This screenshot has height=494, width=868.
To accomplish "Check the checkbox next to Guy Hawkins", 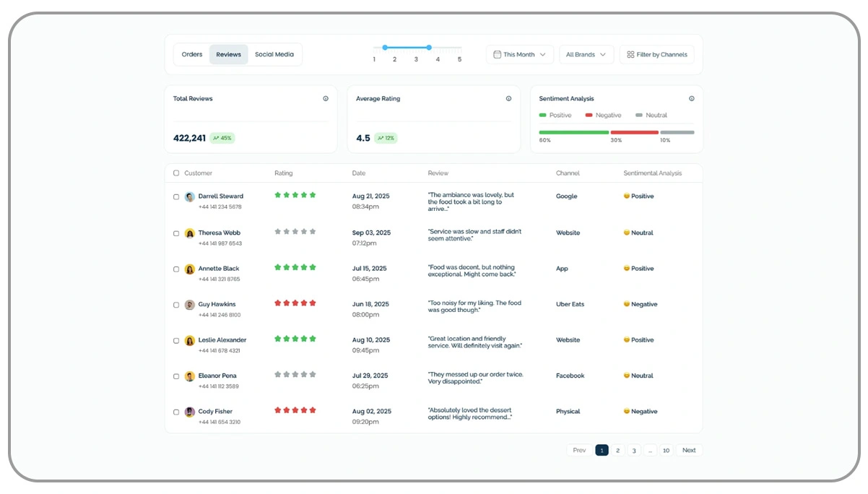I will (x=176, y=305).
